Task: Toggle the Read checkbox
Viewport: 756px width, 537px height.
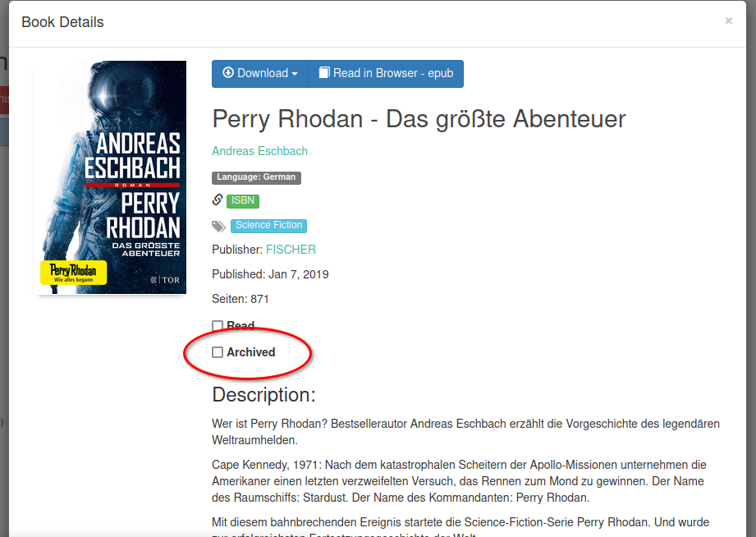Action: click(218, 326)
